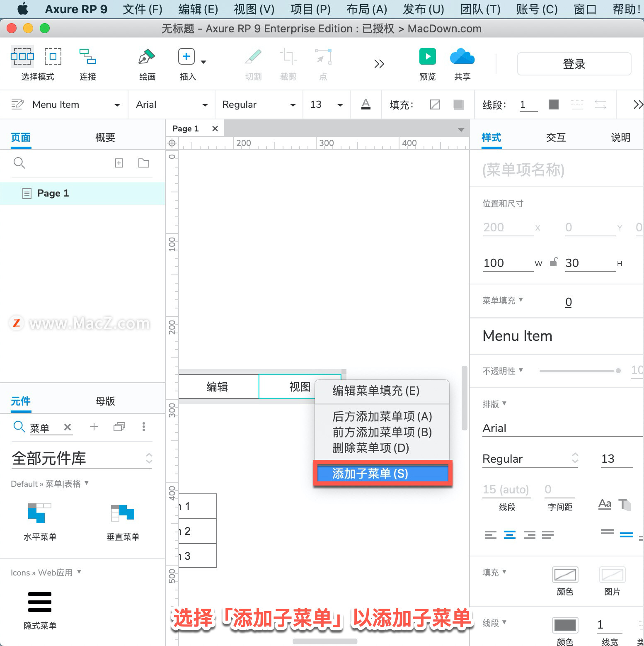
Task: Click the height field showing 30
Action: pyautogui.click(x=590, y=263)
